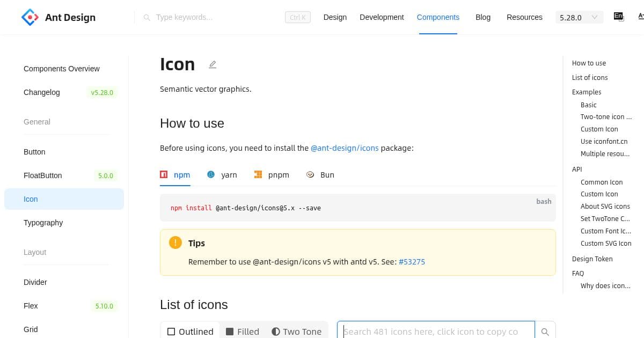This screenshot has width=644, height=338.
Task: Jump to About SVG icons anchor
Action: point(605,206)
